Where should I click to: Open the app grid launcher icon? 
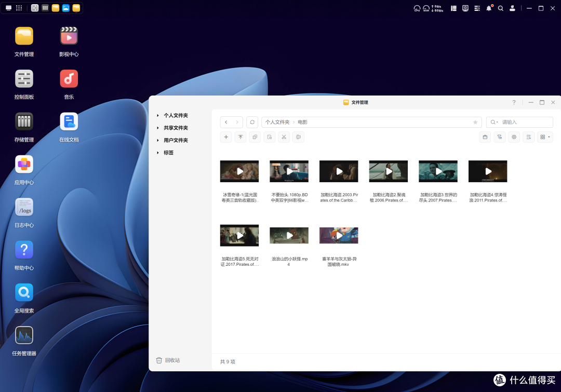click(19, 8)
